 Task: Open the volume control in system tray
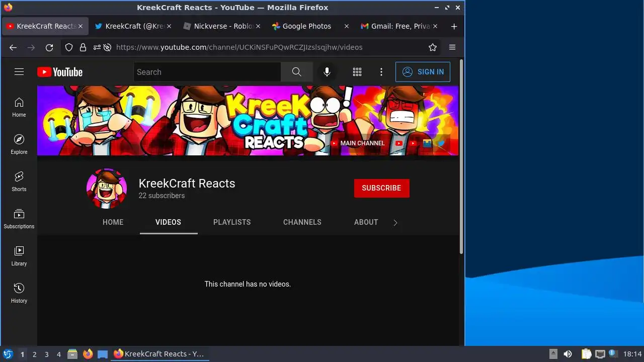click(568, 354)
